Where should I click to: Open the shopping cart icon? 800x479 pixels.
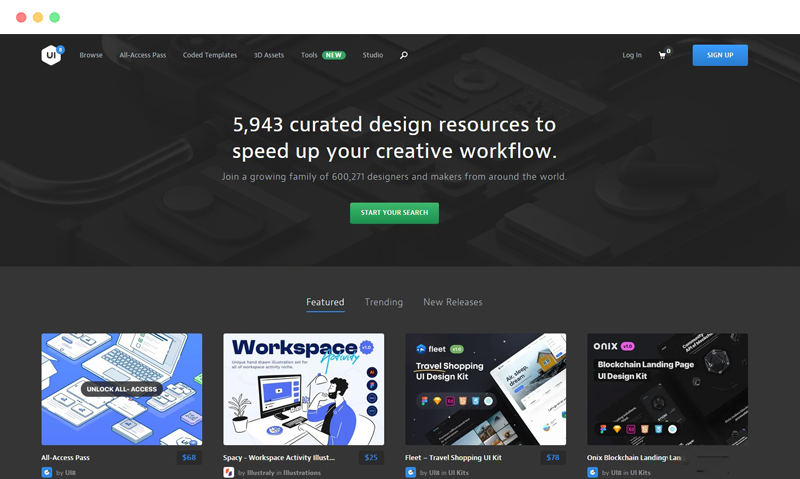click(662, 55)
